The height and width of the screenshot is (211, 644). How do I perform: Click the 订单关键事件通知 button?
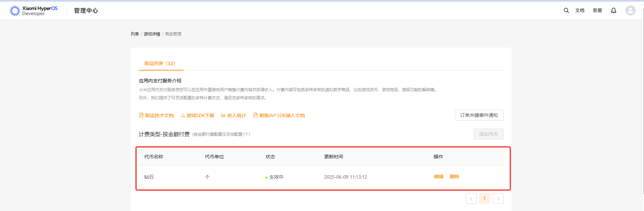click(479, 115)
